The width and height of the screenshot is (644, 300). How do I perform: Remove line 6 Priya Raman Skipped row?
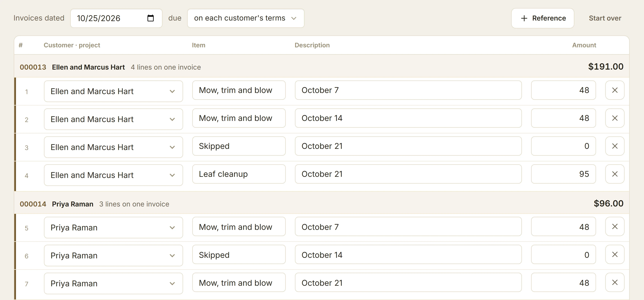[615, 255]
